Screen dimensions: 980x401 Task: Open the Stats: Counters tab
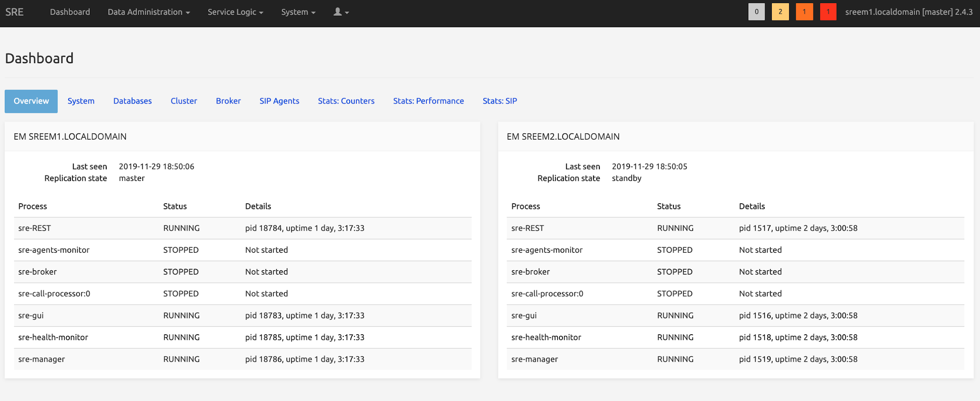point(346,101)
